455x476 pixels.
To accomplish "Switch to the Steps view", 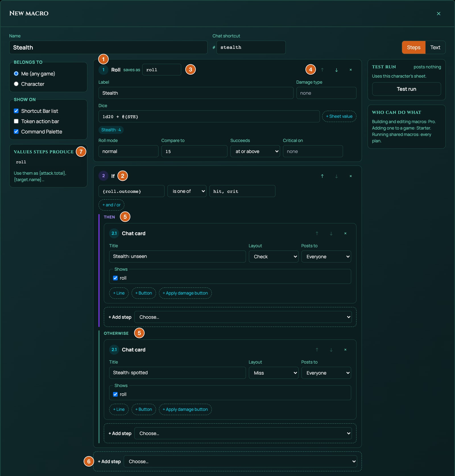I will coord(413,48).
